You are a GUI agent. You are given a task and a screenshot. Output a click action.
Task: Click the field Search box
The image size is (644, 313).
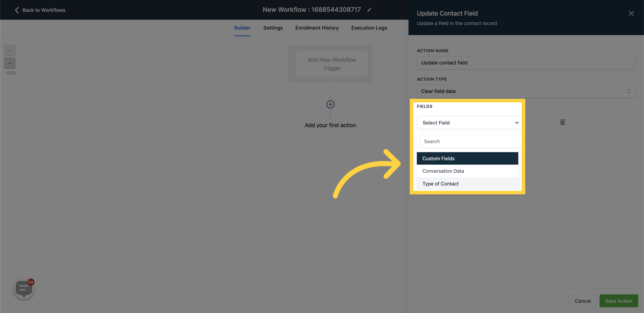(x=470, y=141)
